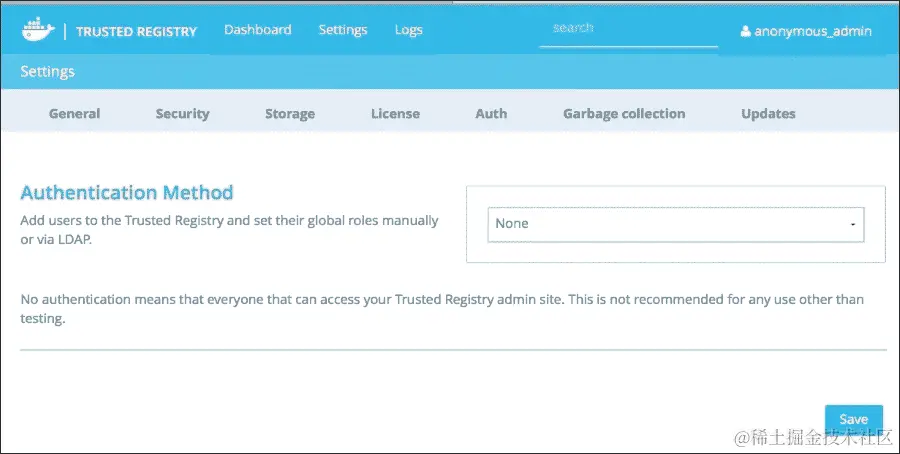The width and height of the screenshot is (900, 454).
Task: Click the 'No authentication means that everyone' warning text
Action: (442, 309)
